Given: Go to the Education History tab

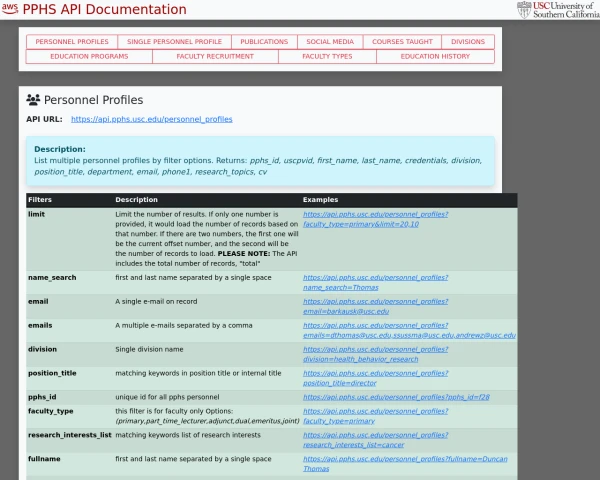Looking at the screenshot, I should point(435,57).
